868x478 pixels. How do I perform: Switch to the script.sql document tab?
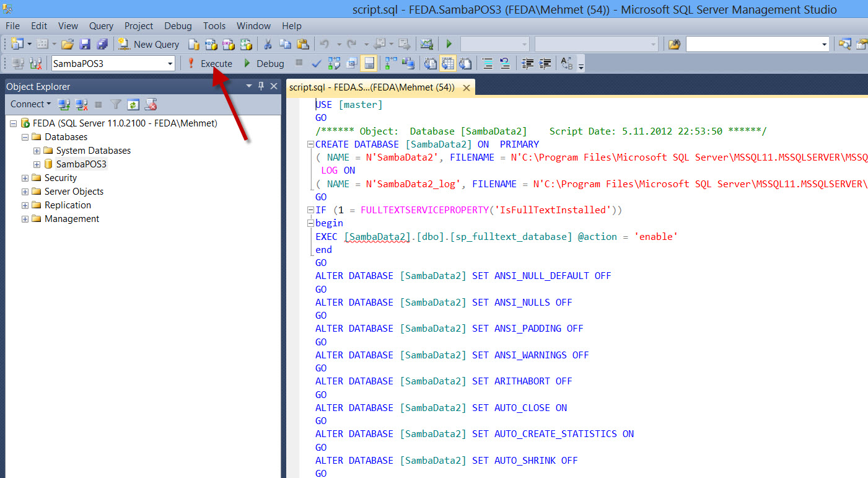(372, 87)
